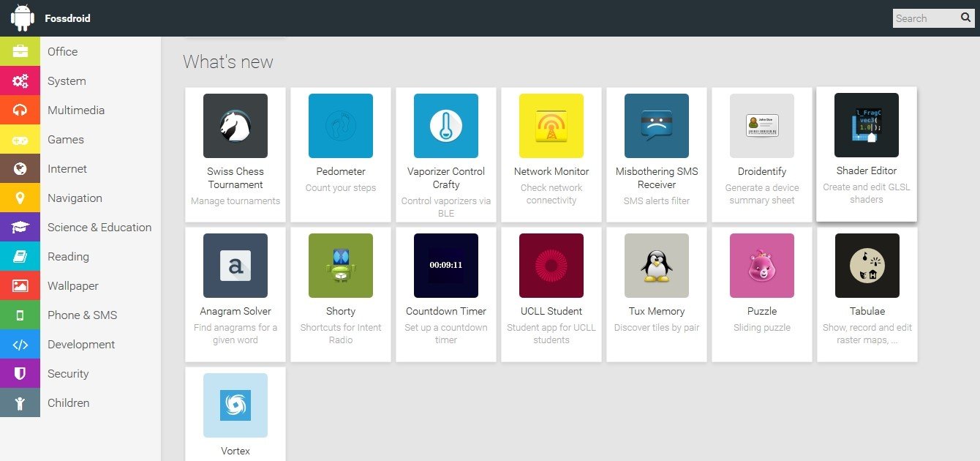
Task: Select the Internet category
Action: (80, 168)
